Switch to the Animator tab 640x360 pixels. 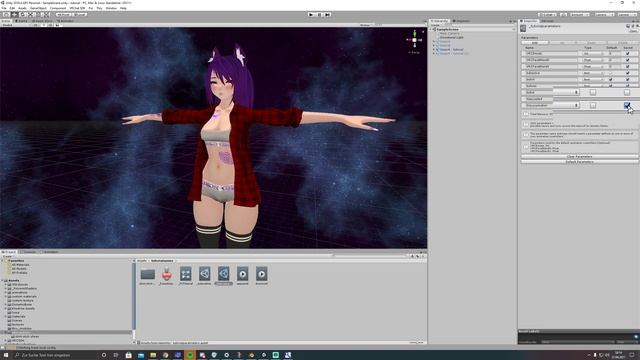coord(65,21)
